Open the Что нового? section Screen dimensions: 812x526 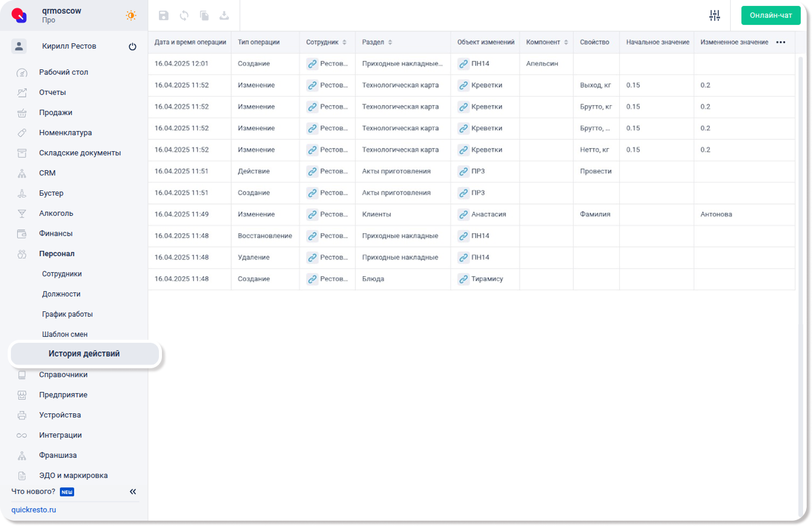click(x=33, y=492)
